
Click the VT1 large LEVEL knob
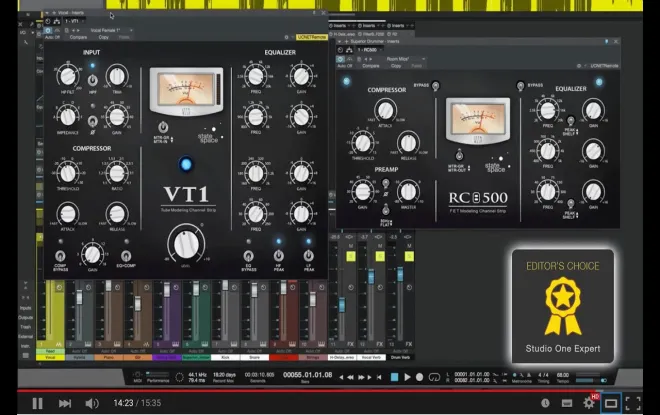186,244
